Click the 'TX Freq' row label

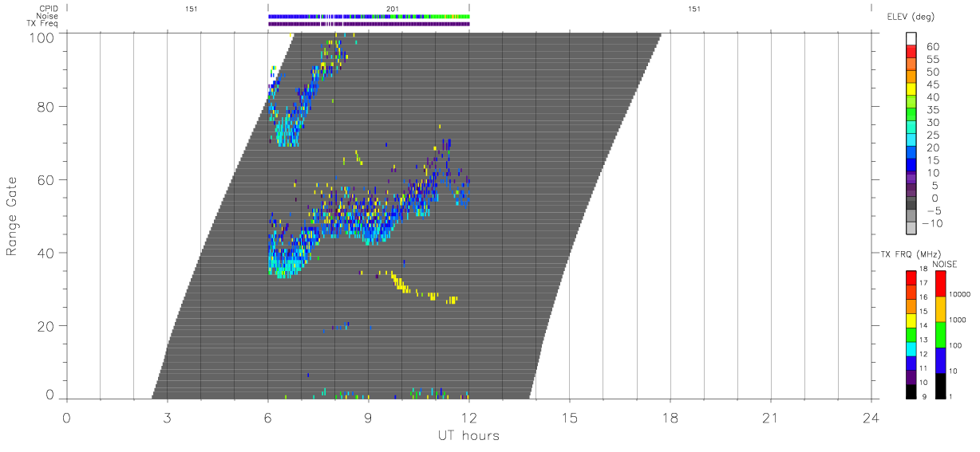(x=42, y=24)
